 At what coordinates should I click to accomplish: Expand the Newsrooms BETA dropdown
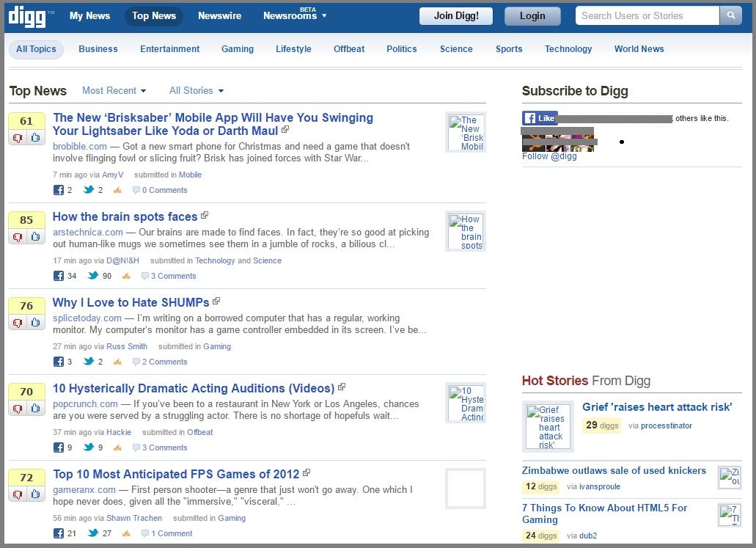(295, 15)
